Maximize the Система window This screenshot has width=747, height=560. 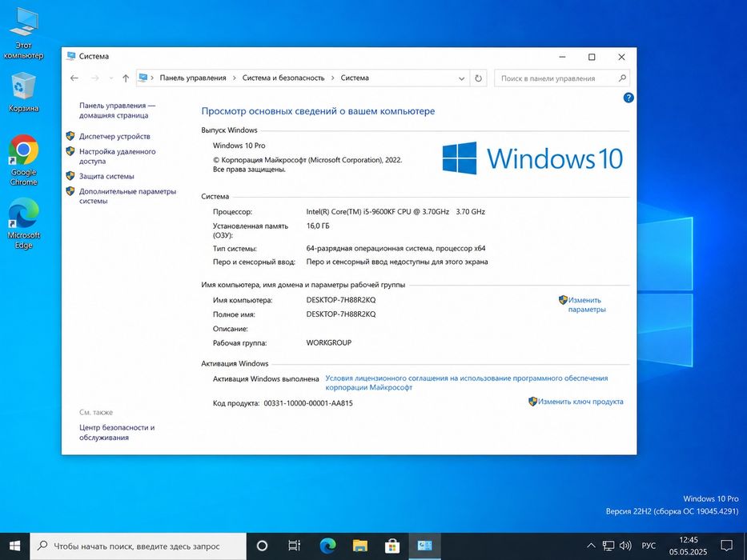(x=592, y=57)
